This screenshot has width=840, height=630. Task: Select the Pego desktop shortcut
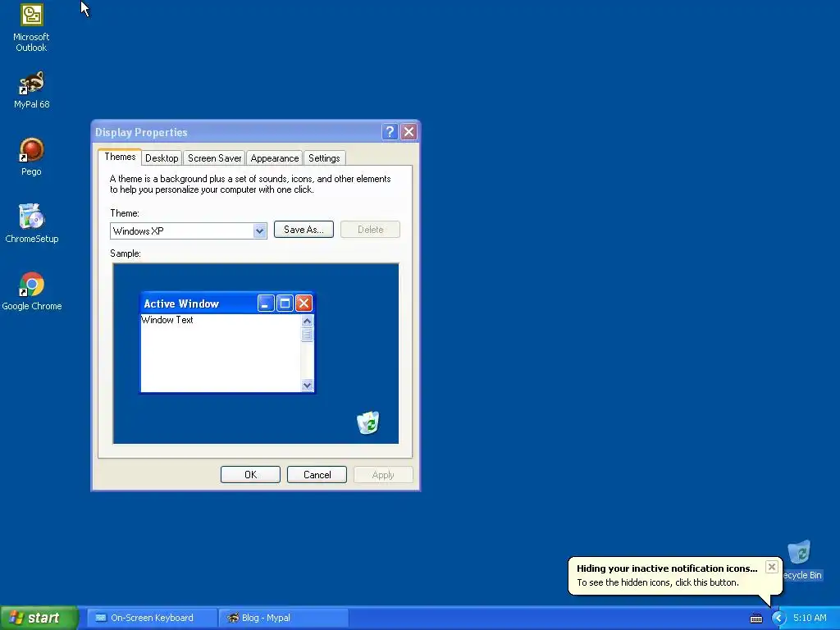pos(32,157)
